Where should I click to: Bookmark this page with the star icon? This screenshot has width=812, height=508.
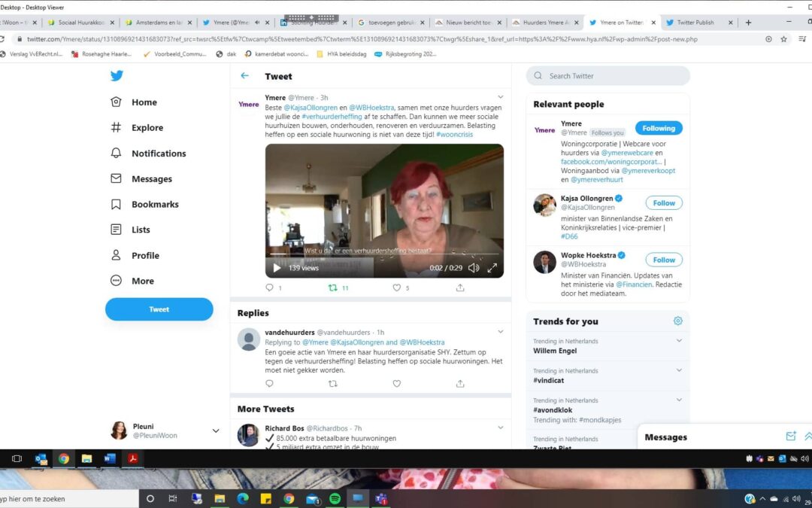click(783, 39)
